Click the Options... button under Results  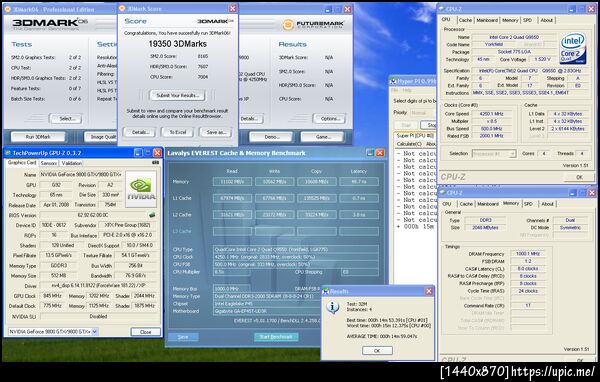329,119
